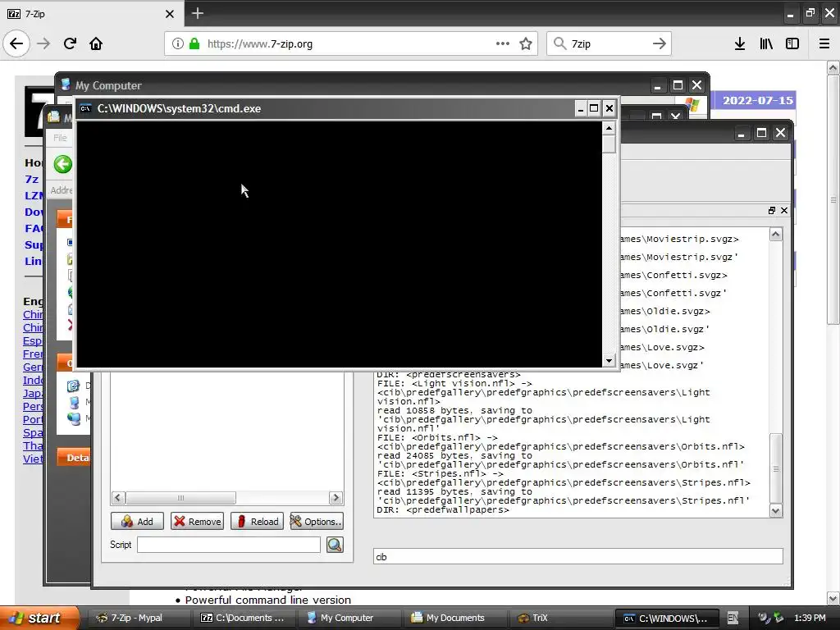The width and height of the screenshot is (840, 630).
Task: Show site information via the circled i icon
Action: [177, 43]
